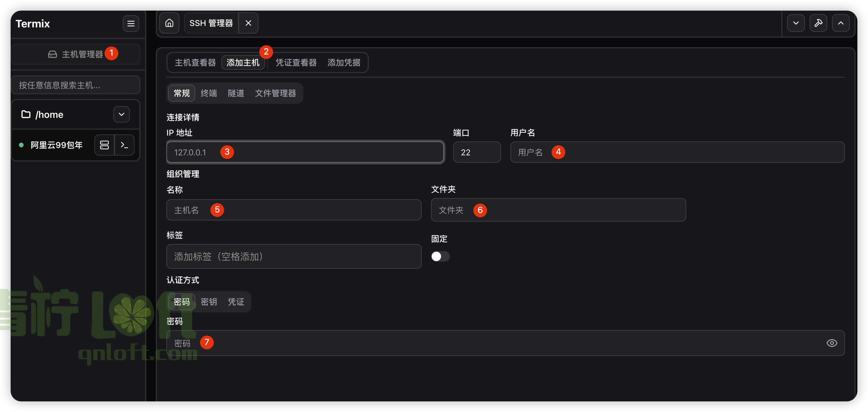Viewport: 868px width, 412px height.
Task: Open terminal for 阿里云99包年 host
Action: click(x=124, y=145)
